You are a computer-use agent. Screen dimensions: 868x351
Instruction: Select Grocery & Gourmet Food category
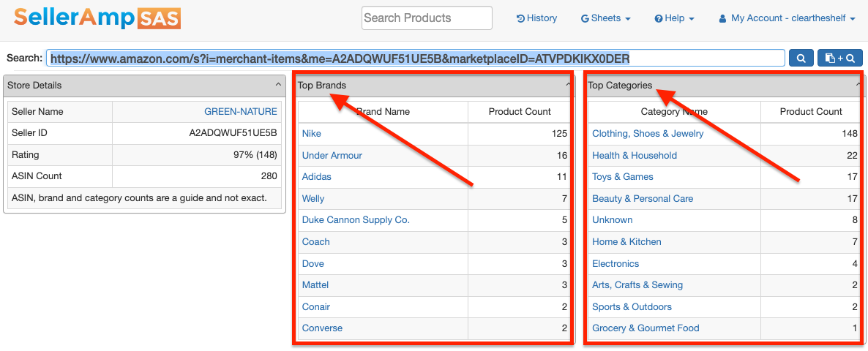646,328
